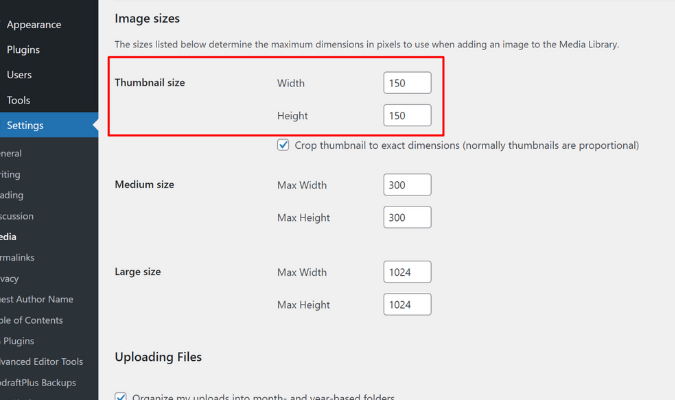Image resolution: width=675 pixels, height=400 pixels.
Task: Open the Tools sidebar menu
Action: coord(18,100)
